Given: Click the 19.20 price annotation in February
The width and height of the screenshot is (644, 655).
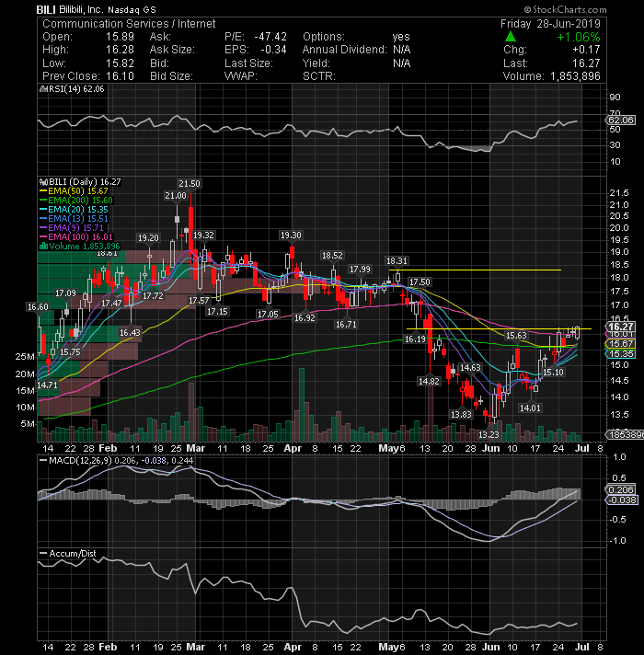Looking at the screenshot, I should click(148, 237).
